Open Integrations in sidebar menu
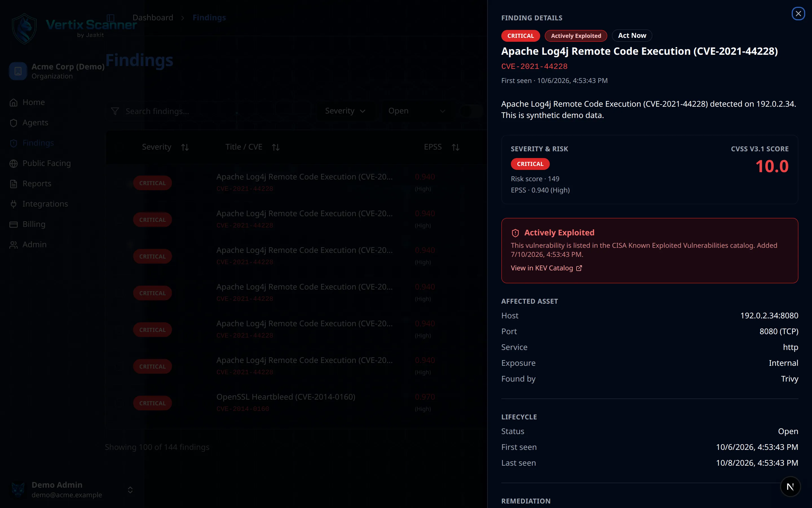Screen dimensions: 812x508 click(45, 204)
